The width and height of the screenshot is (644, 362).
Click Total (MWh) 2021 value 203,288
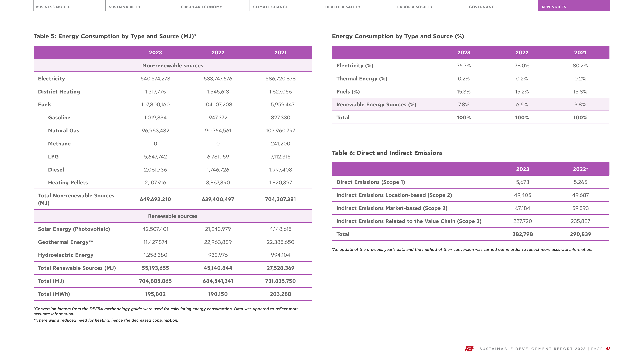280,294
